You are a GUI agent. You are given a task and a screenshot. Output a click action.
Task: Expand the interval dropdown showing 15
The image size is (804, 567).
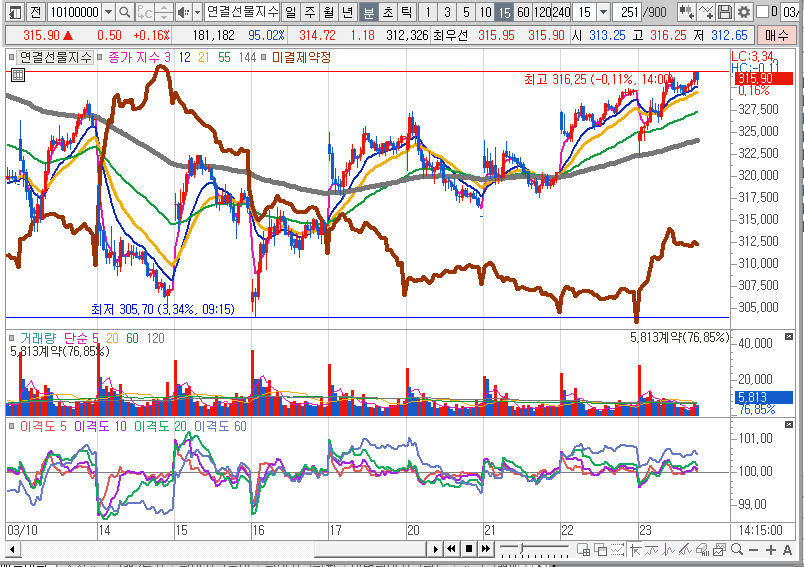pyautogui.click(x=603, y=12)
